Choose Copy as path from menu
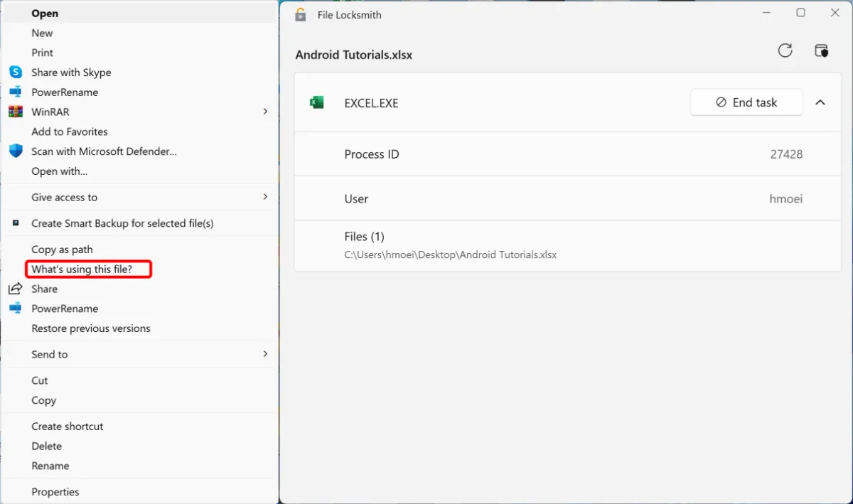Viewport: 853px width, 504px height. click(62, 250)
